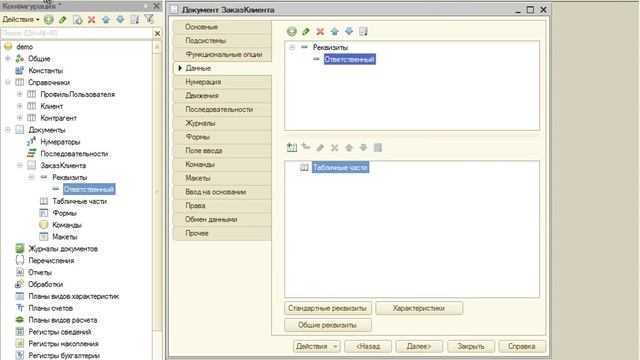Select Нумераторы in configuration tree
Viewport: 640px width, 360px height.
(x=60, y=142)
